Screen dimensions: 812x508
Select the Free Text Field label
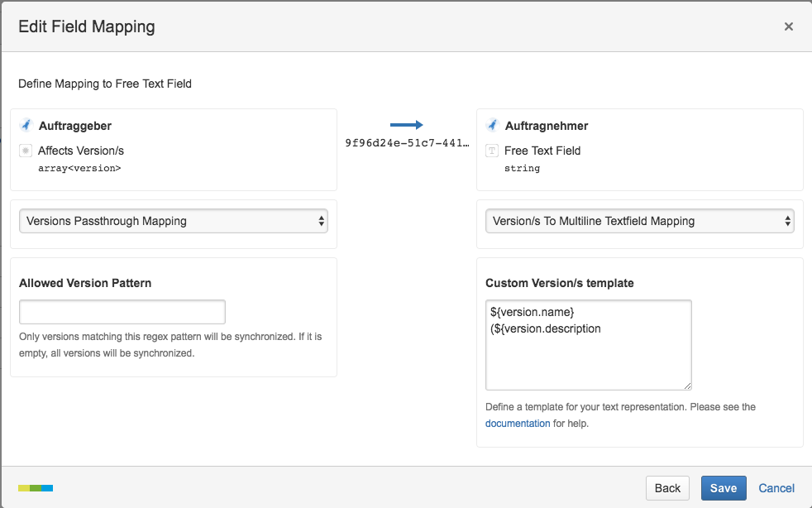542,151
